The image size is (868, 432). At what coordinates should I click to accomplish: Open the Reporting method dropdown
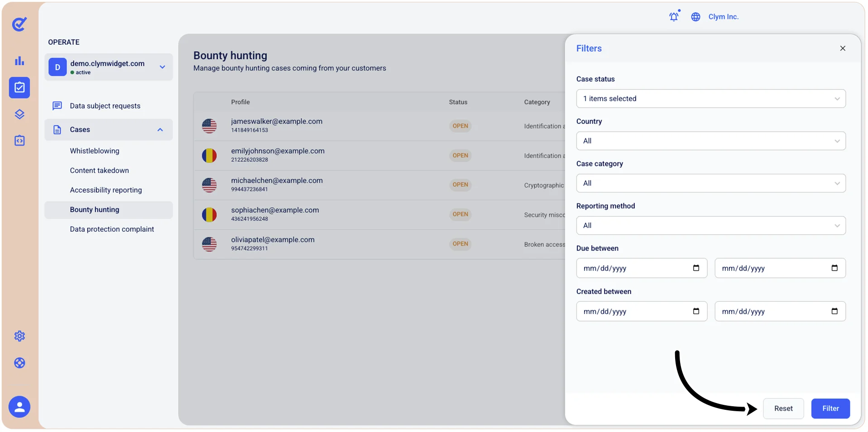(710, 225)
